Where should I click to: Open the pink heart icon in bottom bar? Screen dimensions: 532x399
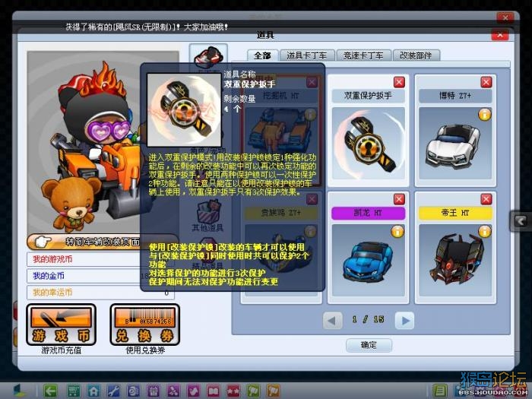(x=193, y=391)
